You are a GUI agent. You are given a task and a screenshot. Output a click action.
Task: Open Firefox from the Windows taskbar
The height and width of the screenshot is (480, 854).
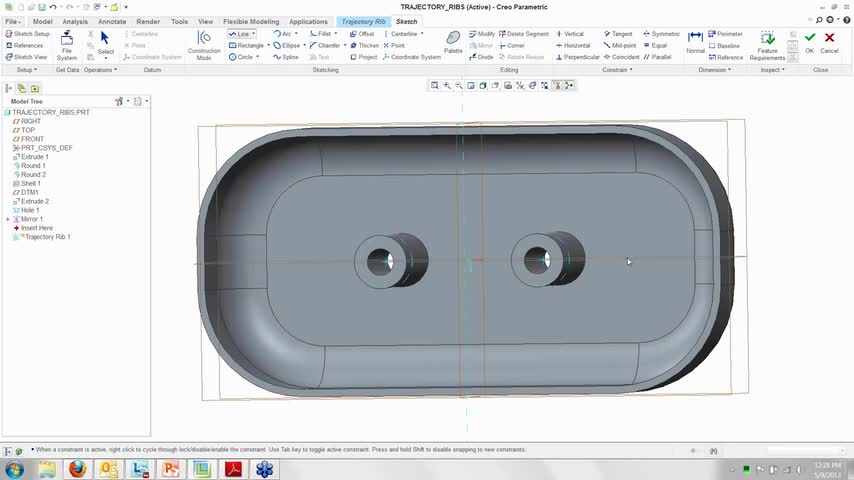[77, 469]
